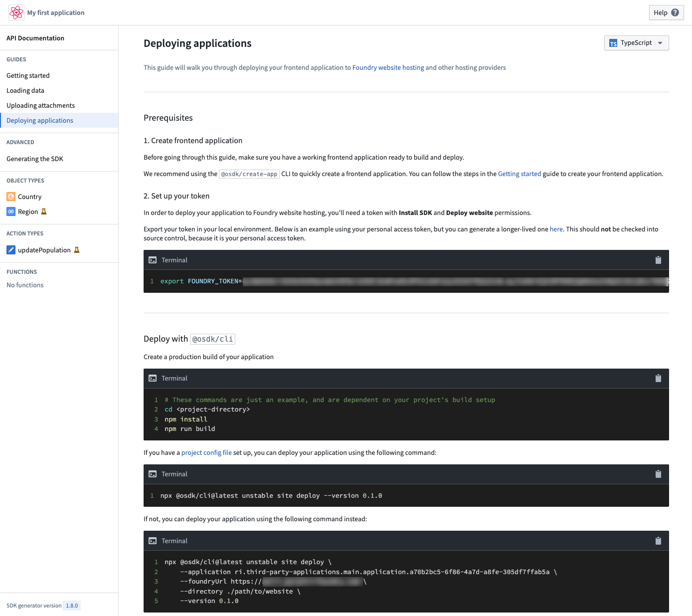This screenshot has height=616, width=692.
Task: Copy the single-line site deploy command
Action: click(658, 474)
